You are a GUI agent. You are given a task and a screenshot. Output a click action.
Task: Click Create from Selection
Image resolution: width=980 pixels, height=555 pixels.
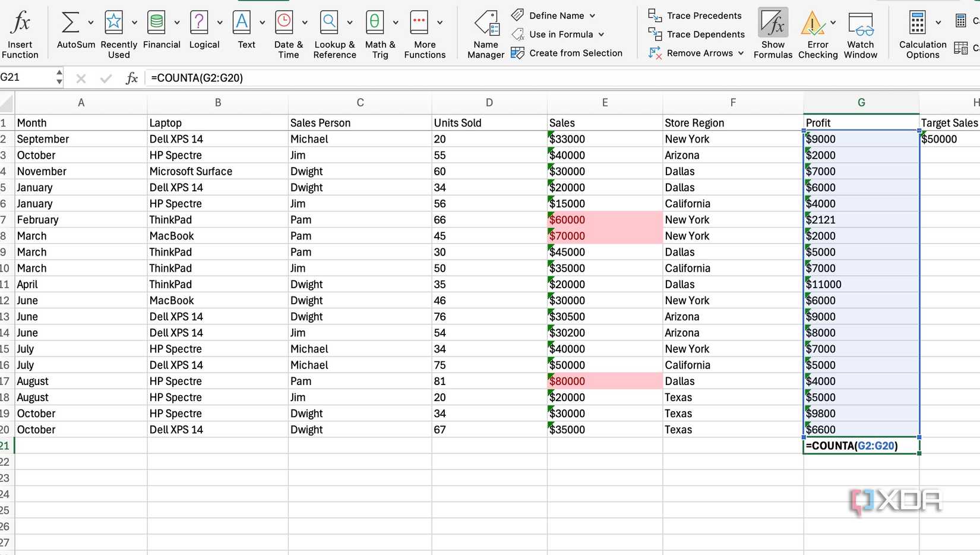[x=568, y=53]
